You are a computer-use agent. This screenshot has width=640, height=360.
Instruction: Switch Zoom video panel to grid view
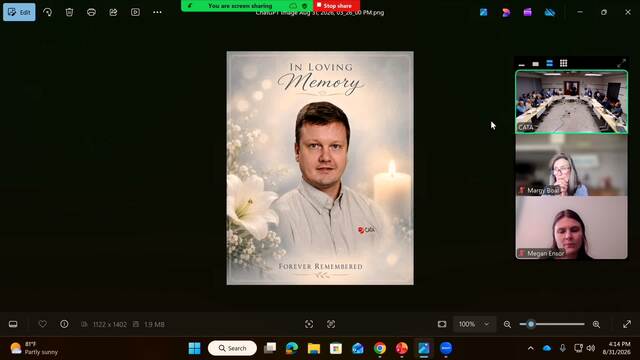tap(564, 63)
